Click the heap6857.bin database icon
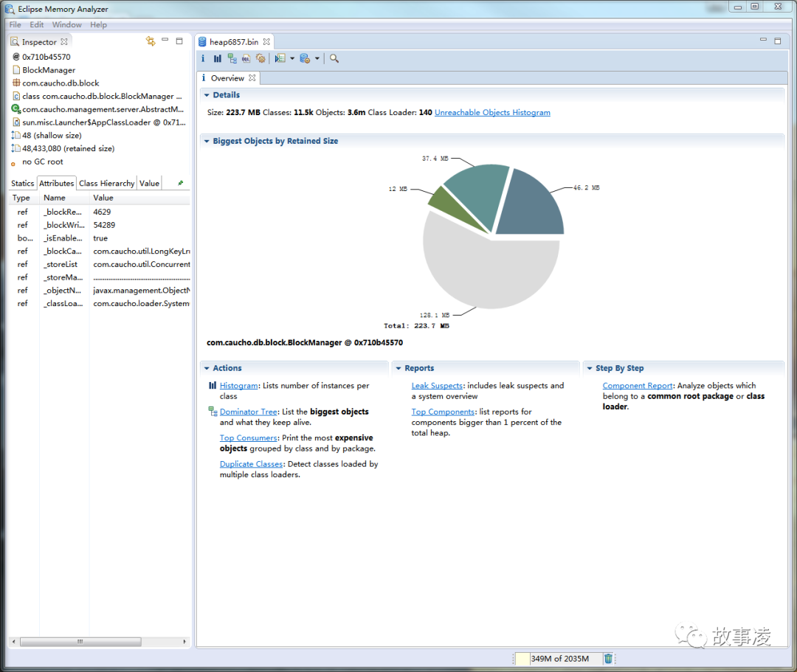 pos(202,41)
